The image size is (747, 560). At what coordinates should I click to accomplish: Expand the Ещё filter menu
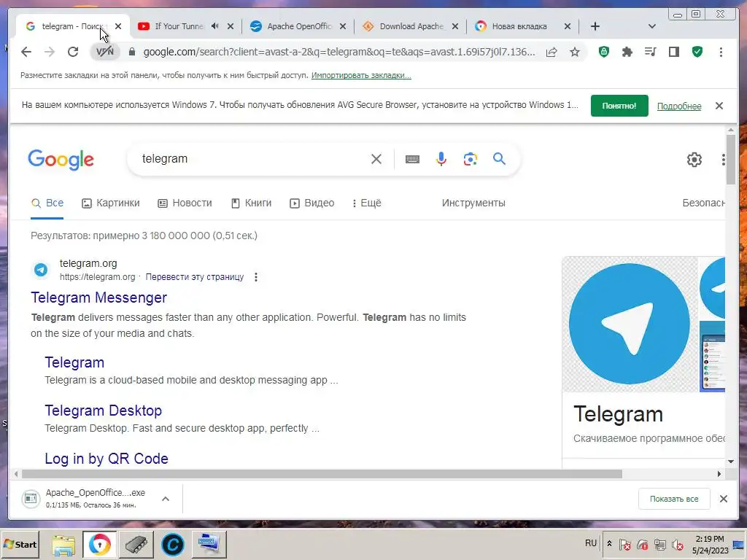tap(367, 203)
